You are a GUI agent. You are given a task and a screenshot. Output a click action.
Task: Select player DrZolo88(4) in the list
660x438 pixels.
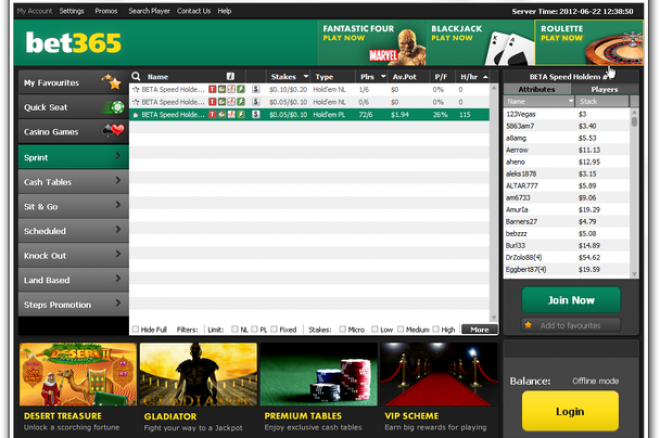pyautogui.click(x=567, y=257)
